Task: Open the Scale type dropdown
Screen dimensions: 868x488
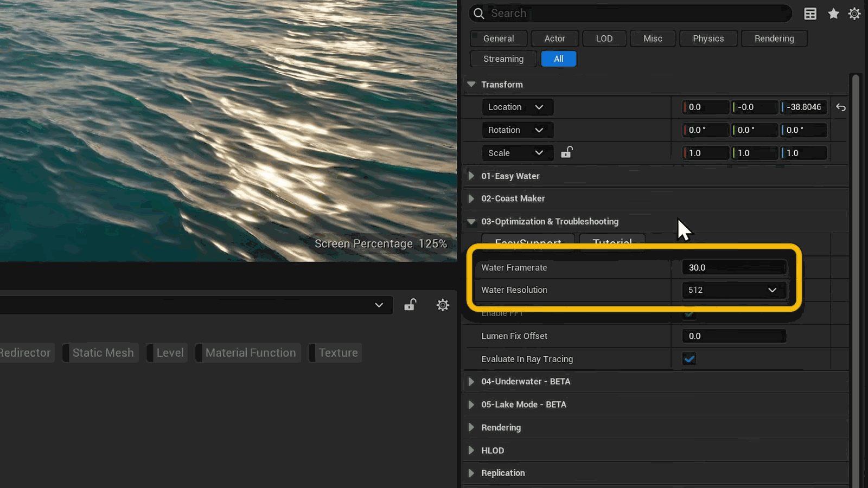Action: [x=518, y=153]
